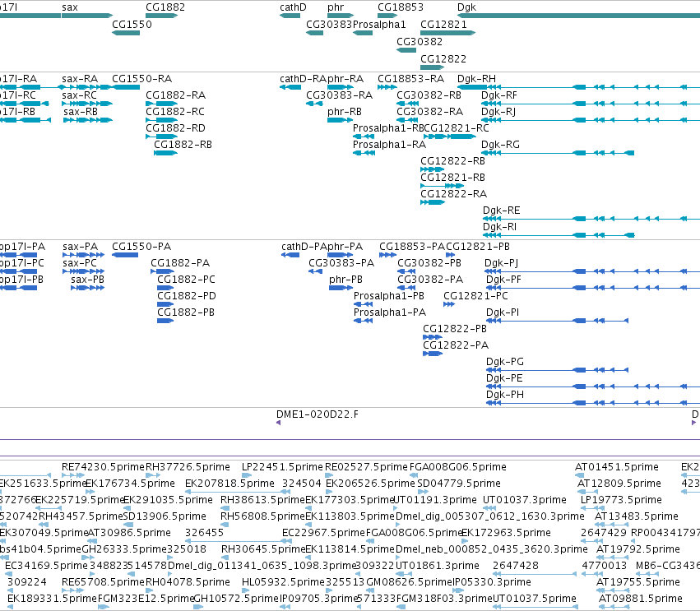The height and width of the screenshot is (611, 700).
Task: Click the CG1882-RD transcript label
Action: (175, 128)
